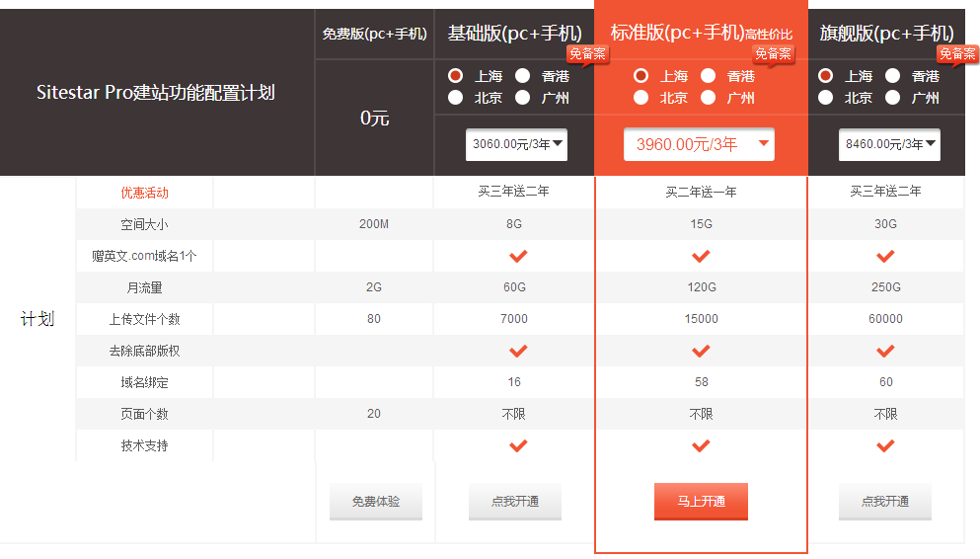Open the 3060.00元/3年 price dropdown
This screenshot has height=559, width=980.
tap(516, 144)
